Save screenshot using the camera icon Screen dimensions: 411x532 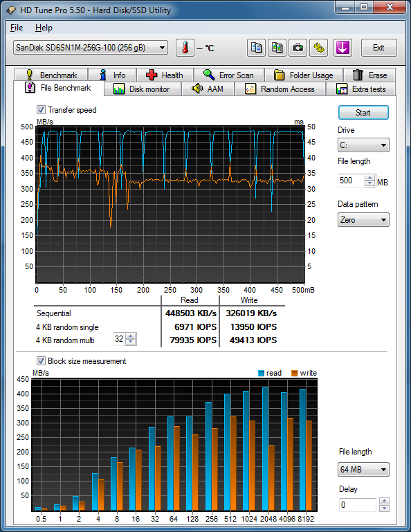click(x=298, y=48)
